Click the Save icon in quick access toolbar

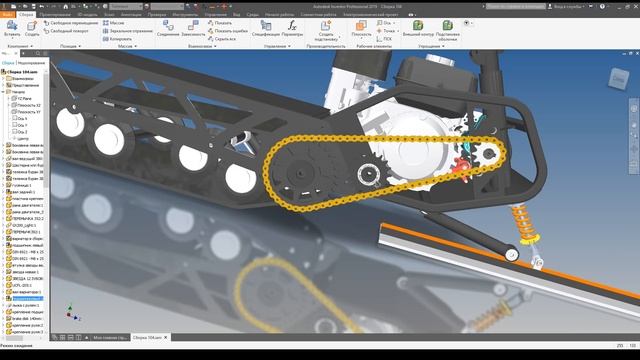point(33,7)
